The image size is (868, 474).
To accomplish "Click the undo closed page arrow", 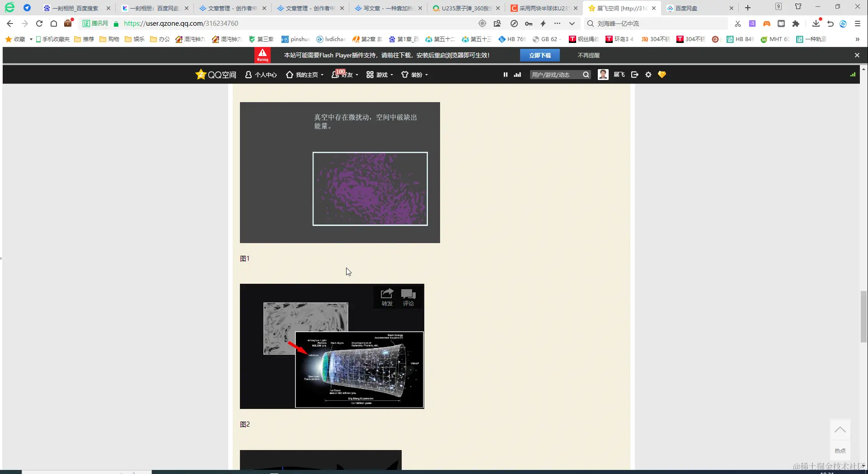I will [830, 23].
